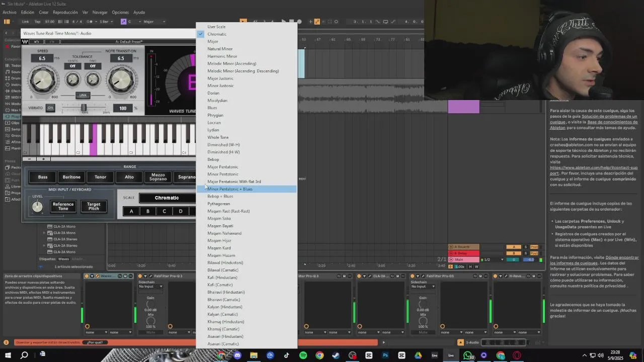Click the orange key-map icon in Ableton's top bar
Screen dimensions: 644x362
pyautogui.click(x=317, y=22)
